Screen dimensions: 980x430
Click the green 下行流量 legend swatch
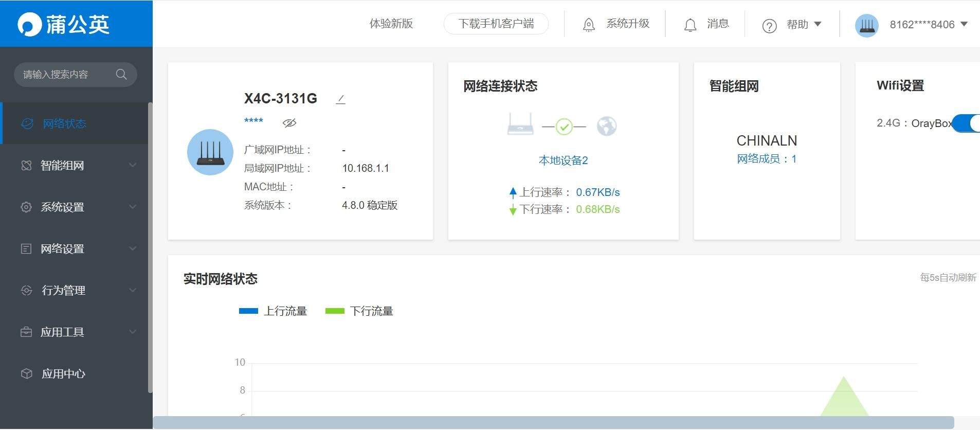(335, 311)
